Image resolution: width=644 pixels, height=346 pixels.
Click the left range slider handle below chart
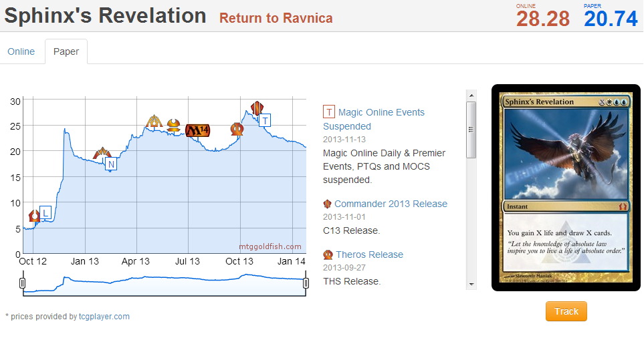pos(23,284)
